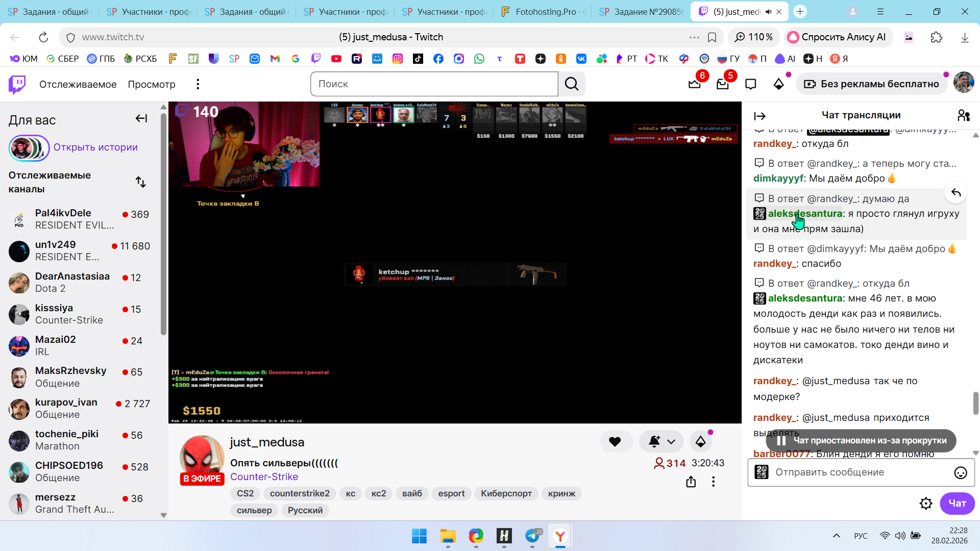980x551 pixels.
Task: Open sort options for followed channels
Action: coord(141,182)
